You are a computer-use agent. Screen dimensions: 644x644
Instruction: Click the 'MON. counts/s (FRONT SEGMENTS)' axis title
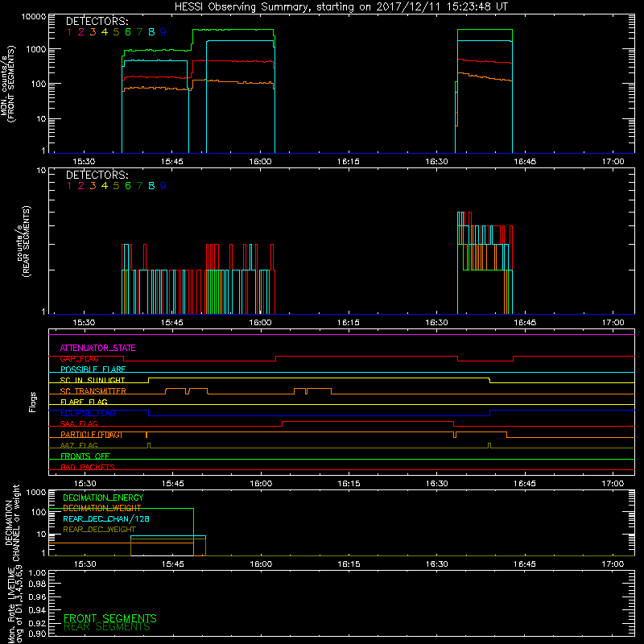8,85
